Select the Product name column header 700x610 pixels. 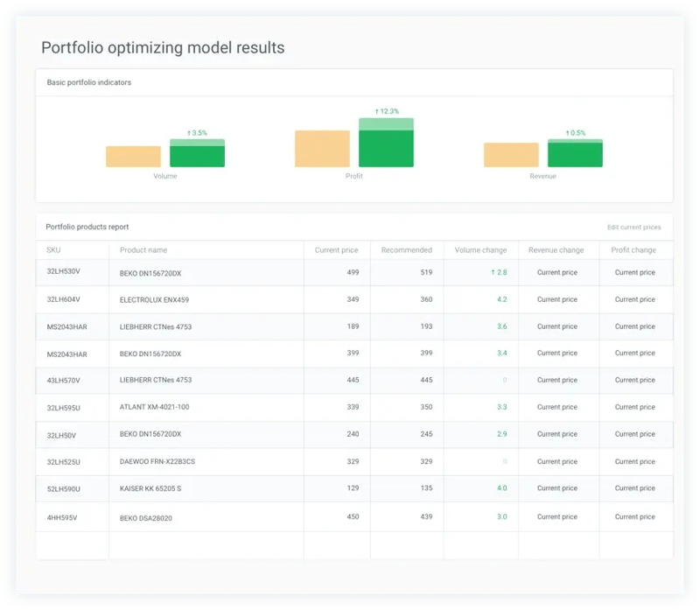click(143, 250)
